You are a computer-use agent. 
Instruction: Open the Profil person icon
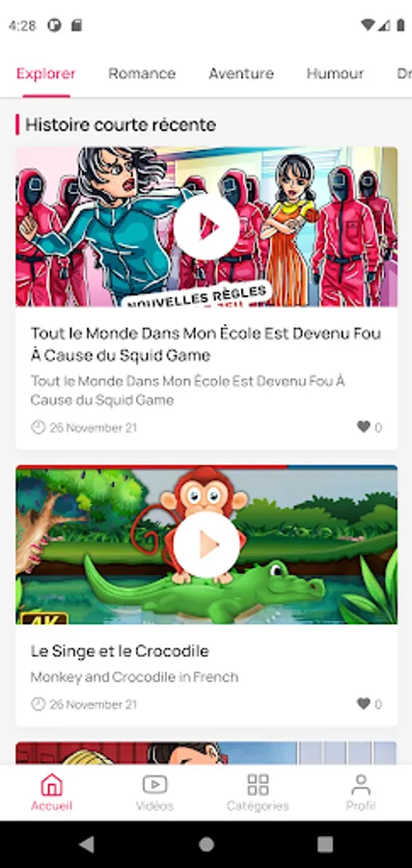coord(361,784)
